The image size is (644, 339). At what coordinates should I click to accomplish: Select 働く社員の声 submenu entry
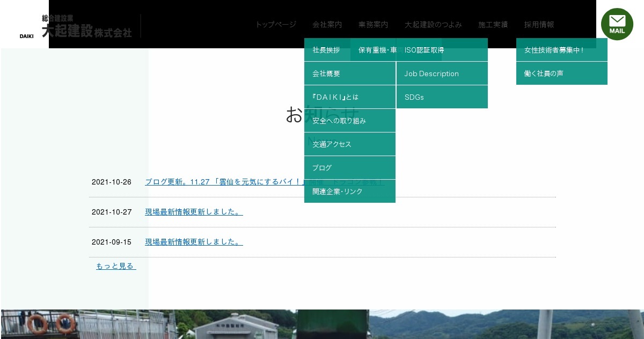tap(562, 73)
